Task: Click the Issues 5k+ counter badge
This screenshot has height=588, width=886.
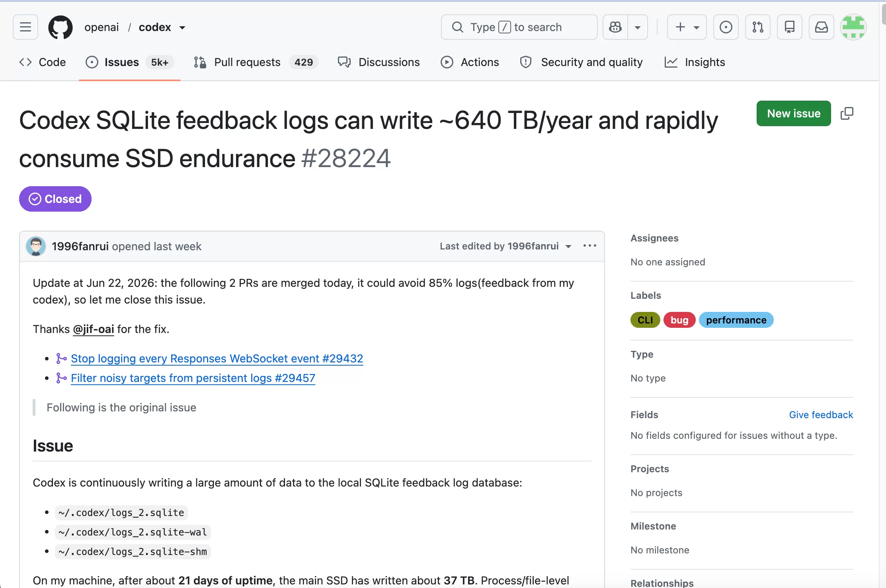Action: point(160,62)
